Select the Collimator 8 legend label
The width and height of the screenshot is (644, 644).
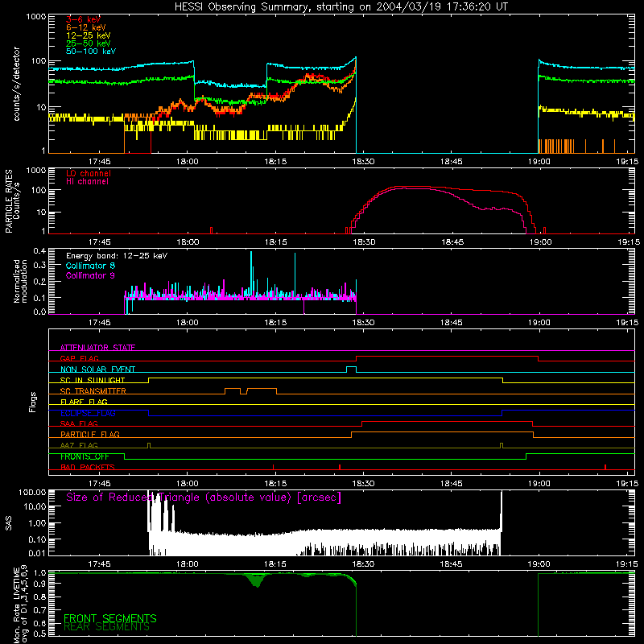coord(90,266)
